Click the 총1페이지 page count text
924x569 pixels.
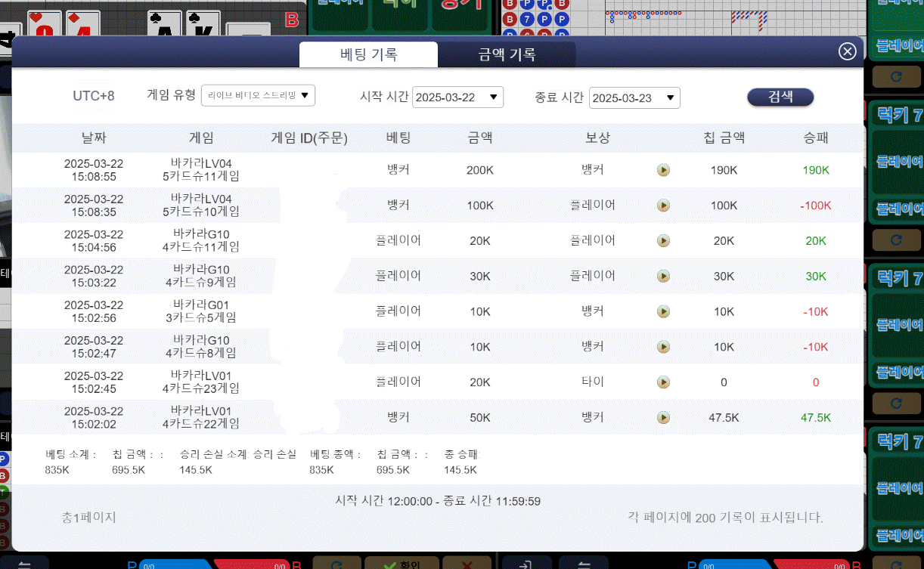click(x=89, y=518)
